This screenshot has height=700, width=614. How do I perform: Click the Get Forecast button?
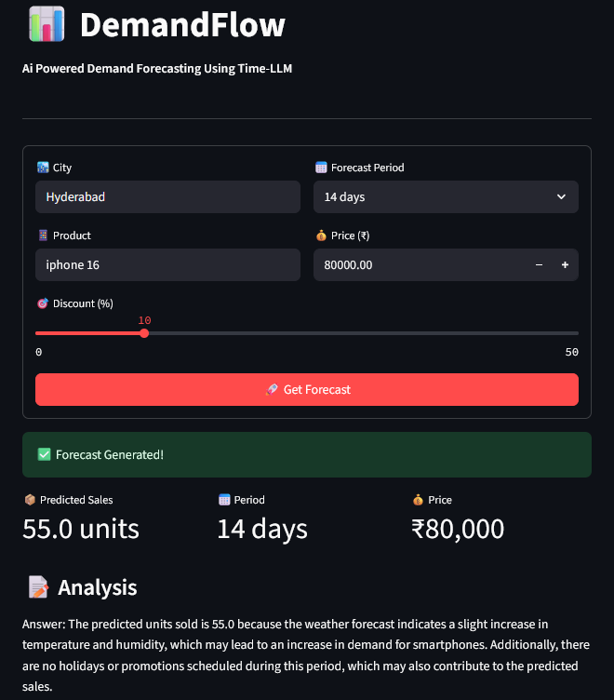click(x=307, y=390)
